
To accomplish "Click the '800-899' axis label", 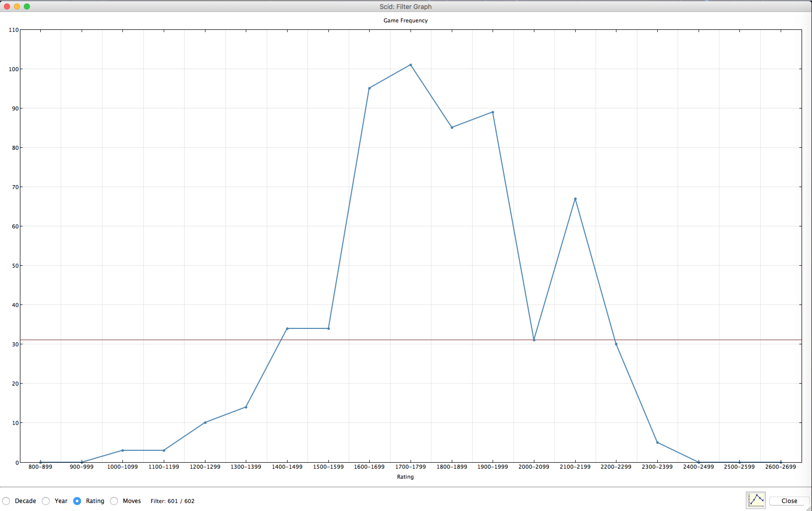I will tap(41, 467).
